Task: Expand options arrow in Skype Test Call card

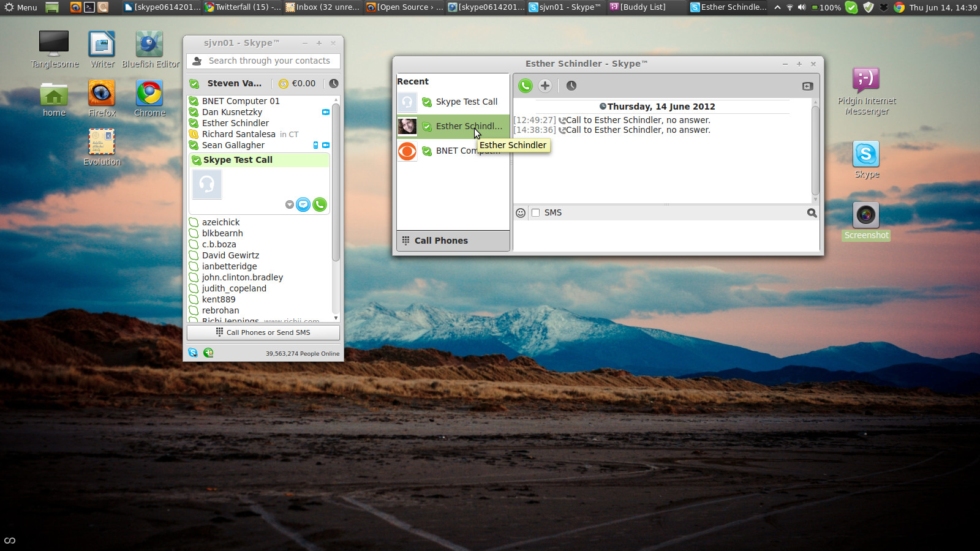Action: tap(290, 204)
